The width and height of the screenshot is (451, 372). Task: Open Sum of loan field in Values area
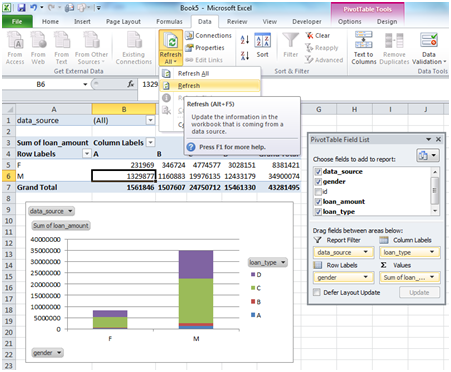coord(410,277)
